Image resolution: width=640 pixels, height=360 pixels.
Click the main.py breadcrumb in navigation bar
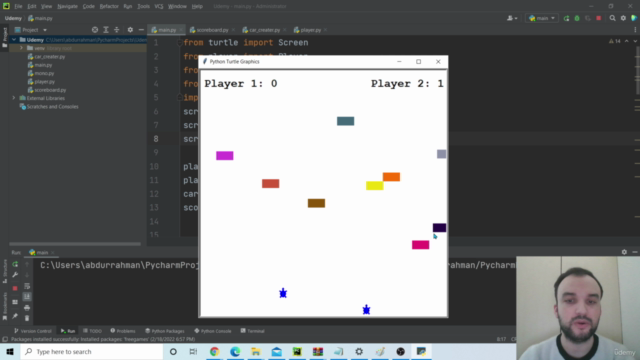40,18
